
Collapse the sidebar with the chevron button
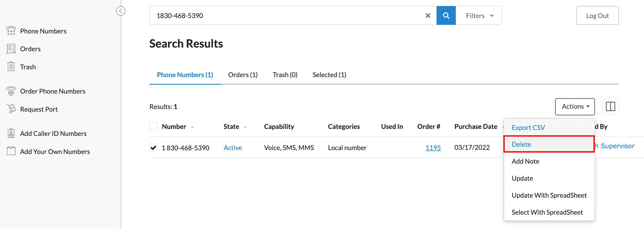[121, 11]
